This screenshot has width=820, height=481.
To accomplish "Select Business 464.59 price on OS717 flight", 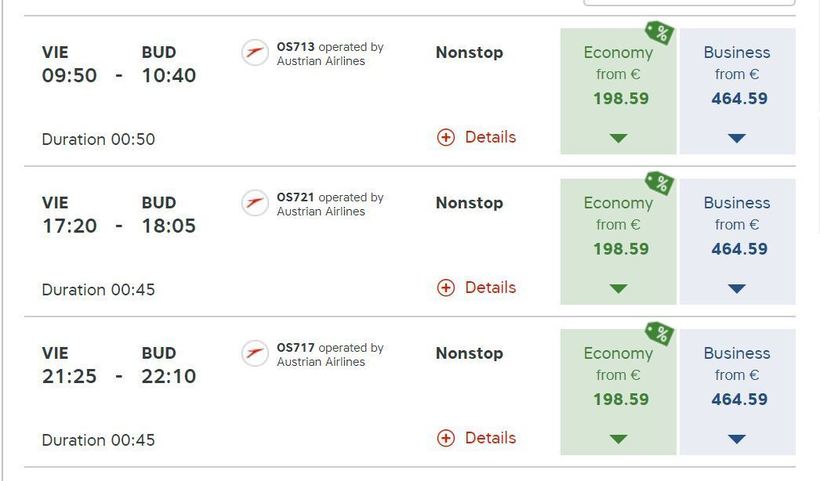I will click(x=739, y=399).
